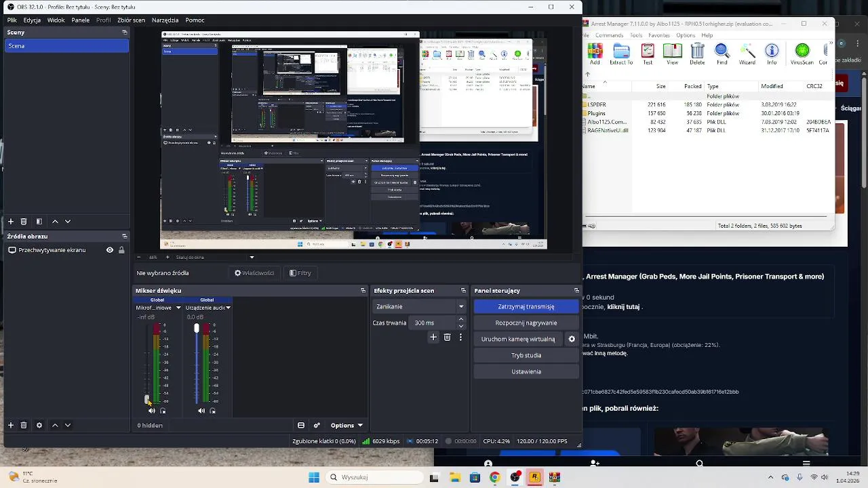Open advanced audio properties gears icon
This screenshot has height=488, width=868.
click(x=317, y=426)
